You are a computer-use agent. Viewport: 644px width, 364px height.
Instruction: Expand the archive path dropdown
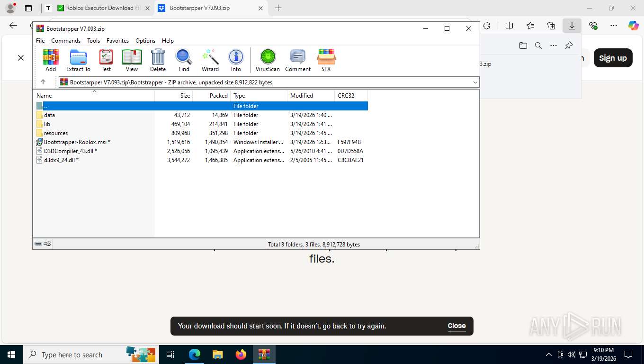click(x=475, y=82)
